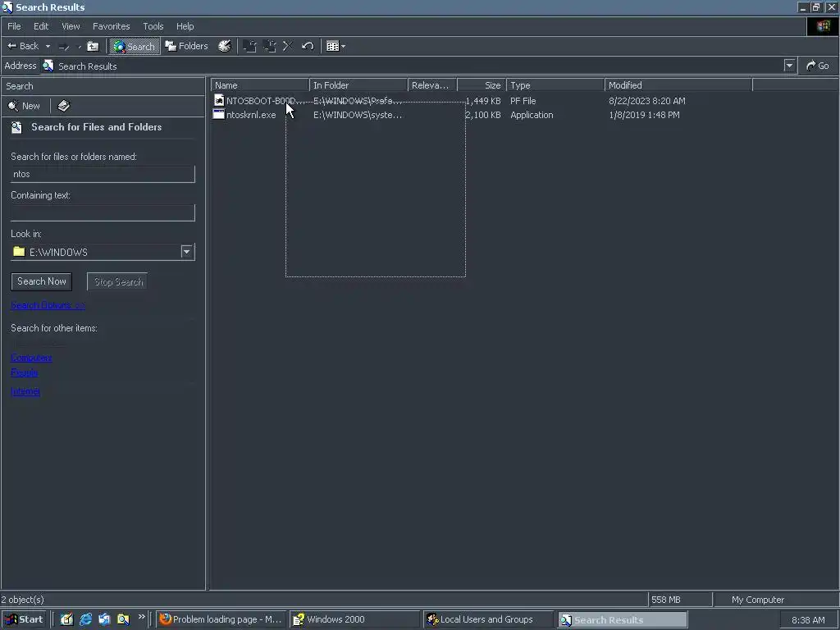Open the Indexing Service book icon
Viewport: 840px width, 630px height.
[64, 106]
